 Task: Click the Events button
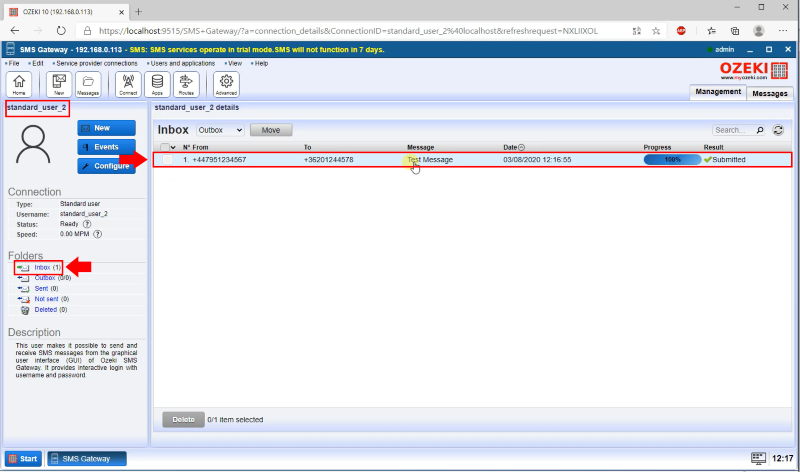click(x=106, y=147)
